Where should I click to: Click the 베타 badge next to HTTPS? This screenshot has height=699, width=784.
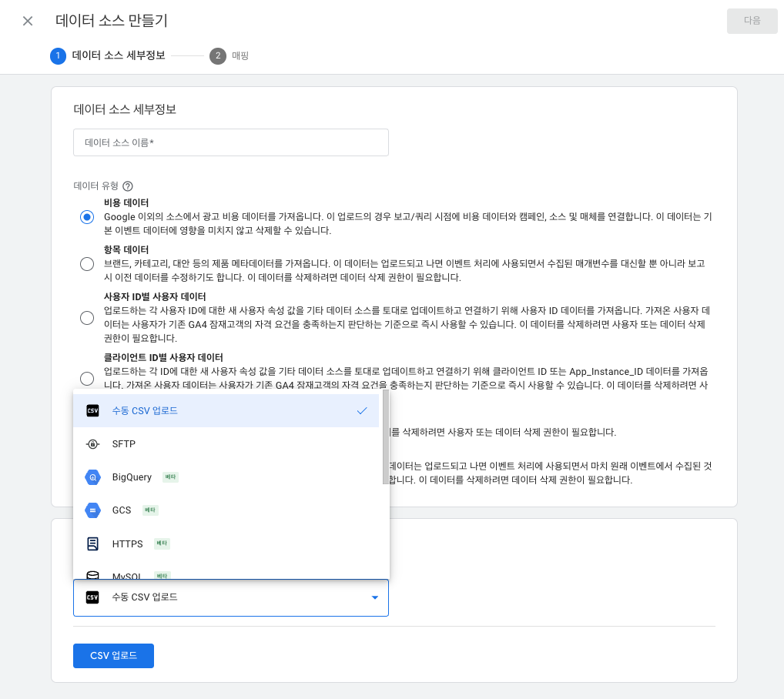coord(162,543)
